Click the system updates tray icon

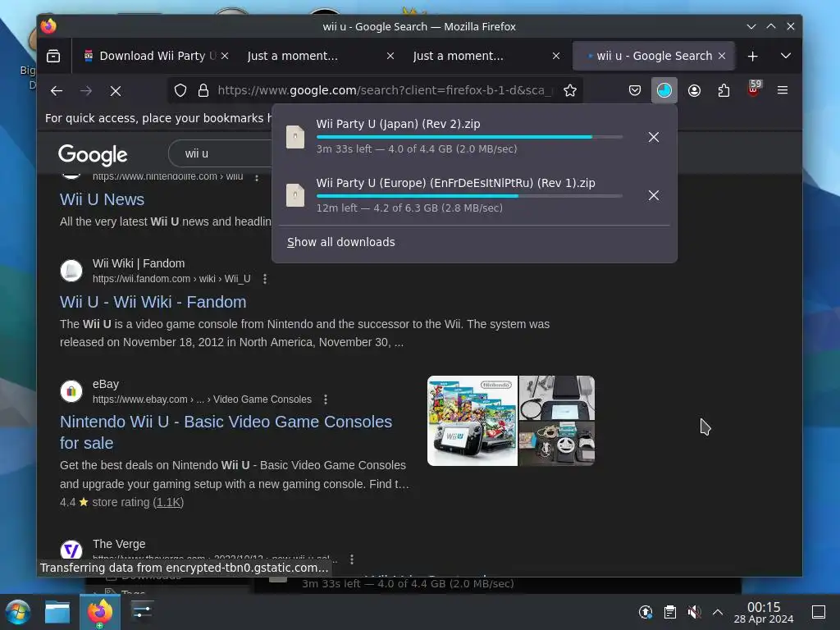pyautogui.click(x=646, y=612)
